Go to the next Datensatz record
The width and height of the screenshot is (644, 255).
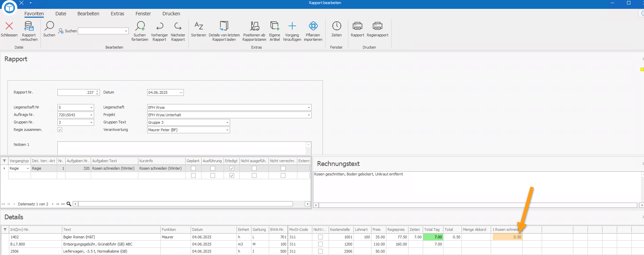coord(53,204)
